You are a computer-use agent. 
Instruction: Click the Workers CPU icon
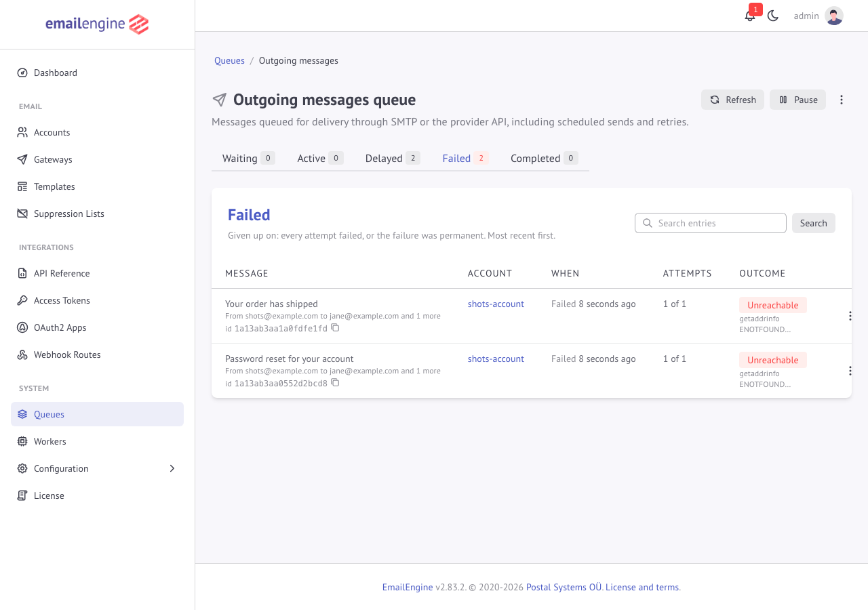(x=22, y=441)
